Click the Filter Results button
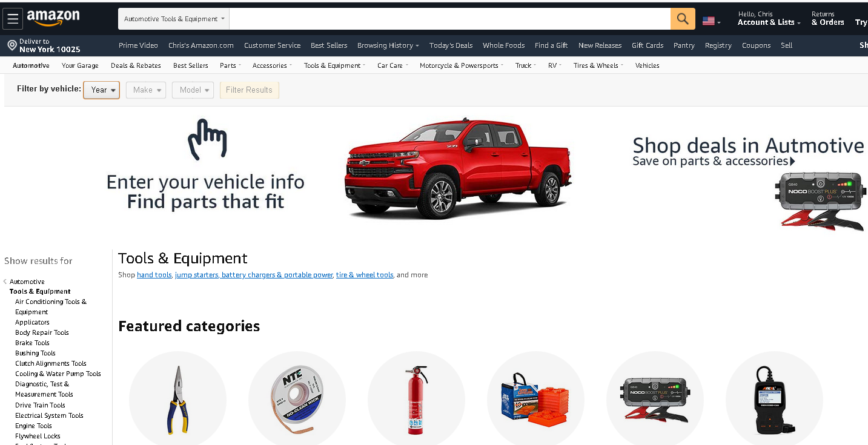 point(249,90)
